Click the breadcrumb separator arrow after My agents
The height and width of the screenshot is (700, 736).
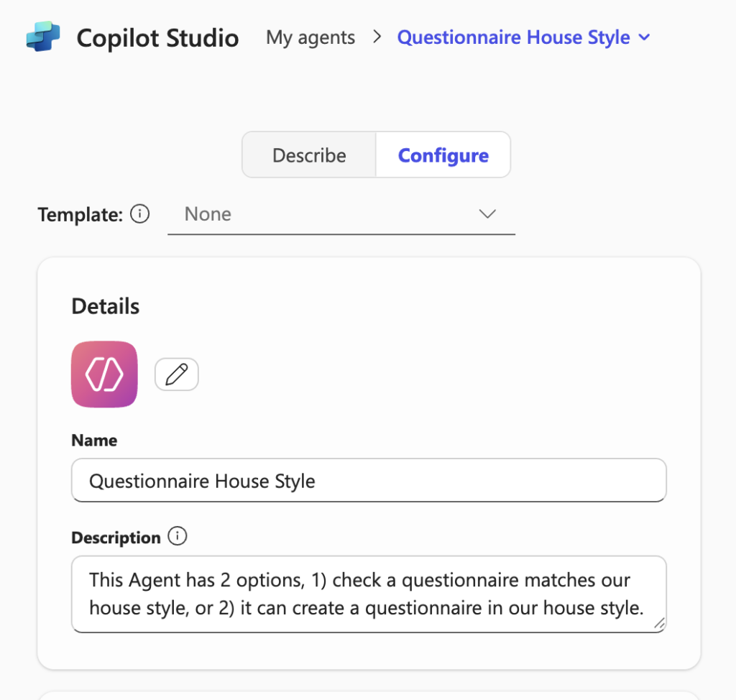click(377, 37)
